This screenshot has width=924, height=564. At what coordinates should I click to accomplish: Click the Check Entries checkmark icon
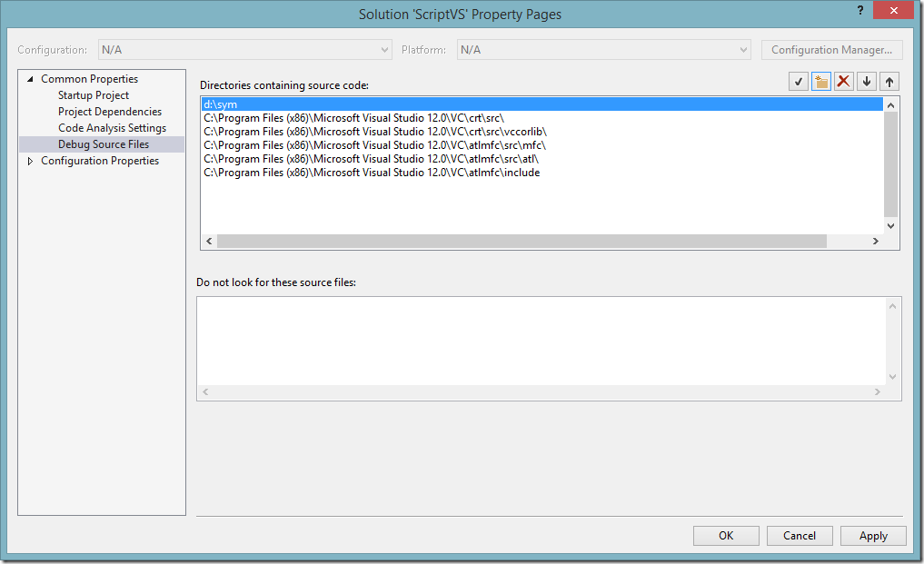coord(799,82)
